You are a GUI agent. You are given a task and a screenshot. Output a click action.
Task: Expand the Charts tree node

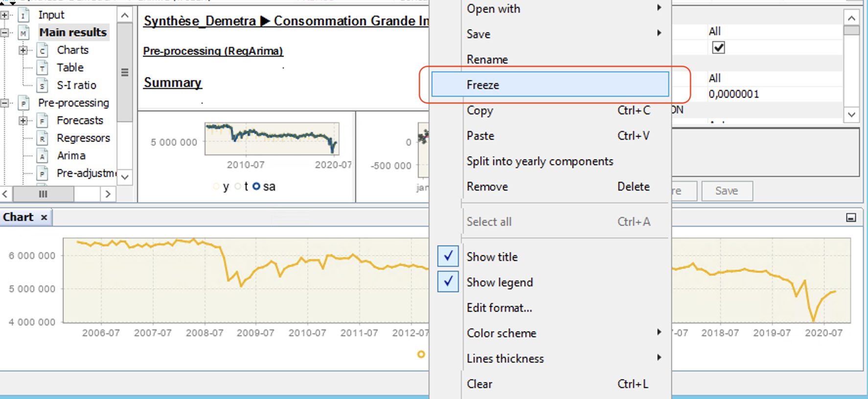click(23, 50)
